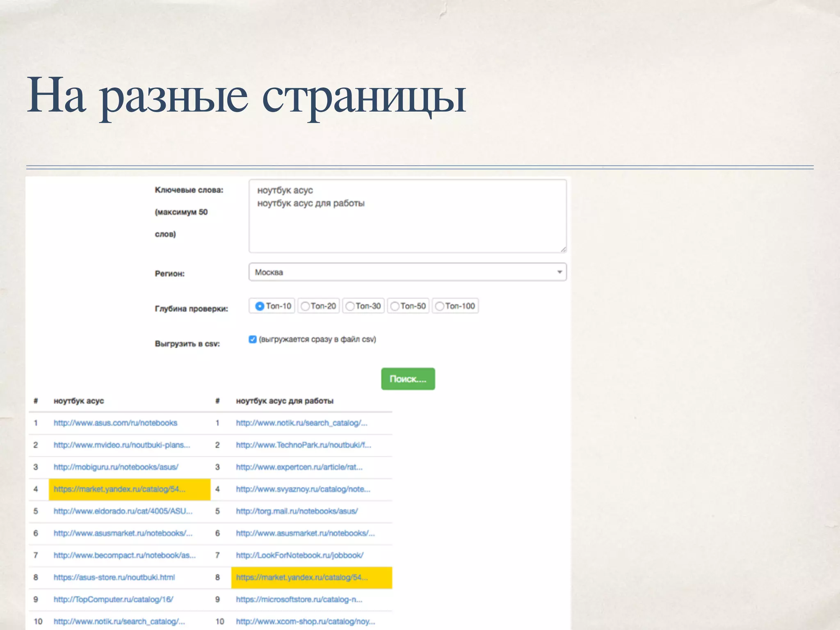Uncheck the export to csv checkbox
The height and width of the screenshot is (630, 840).
point(253,339)
